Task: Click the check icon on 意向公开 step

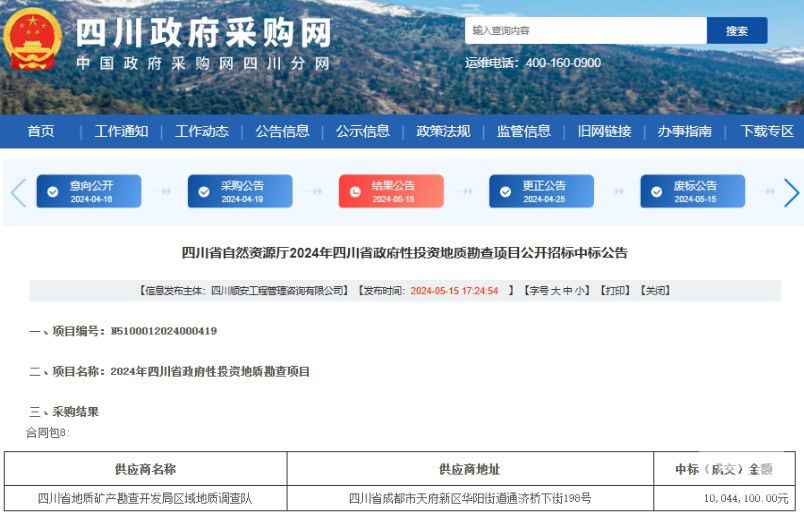Action: pyautogui.click(x=52, y=192)
